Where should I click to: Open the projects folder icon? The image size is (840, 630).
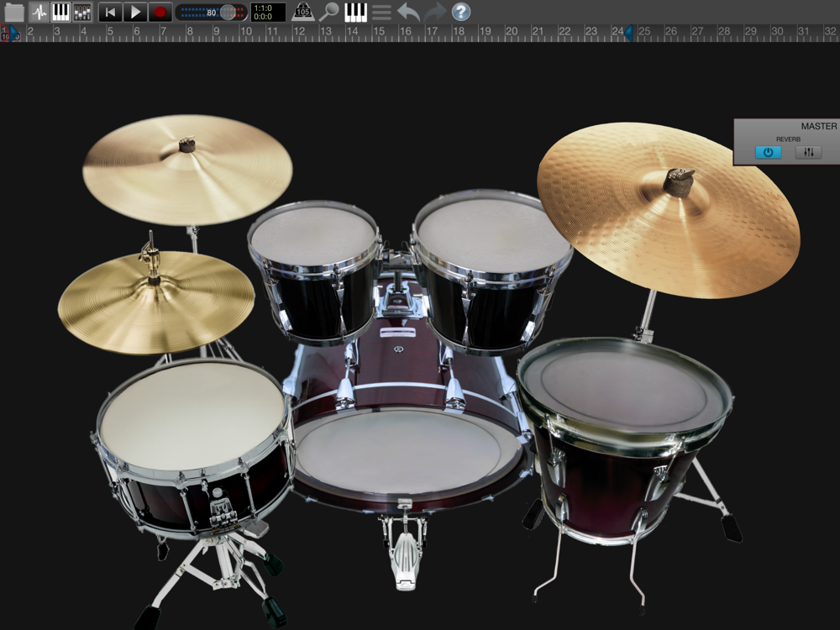(14, 12)
